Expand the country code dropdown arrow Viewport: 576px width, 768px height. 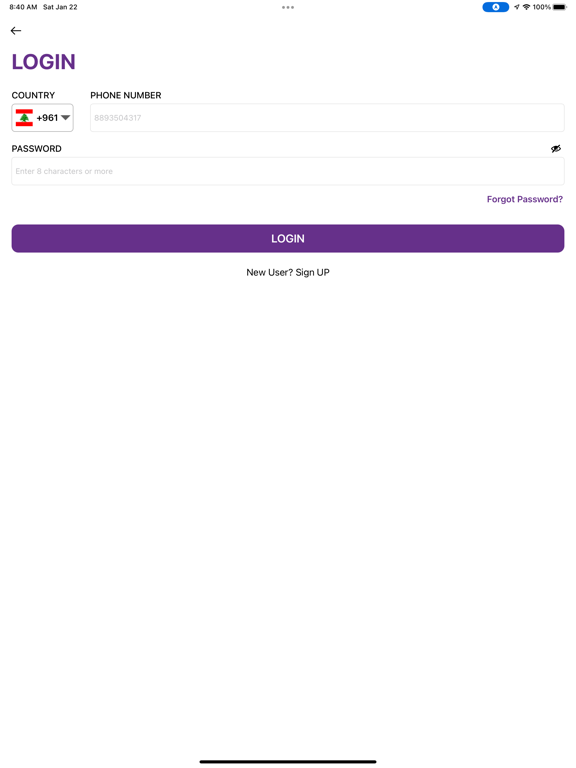pos(65,118)
